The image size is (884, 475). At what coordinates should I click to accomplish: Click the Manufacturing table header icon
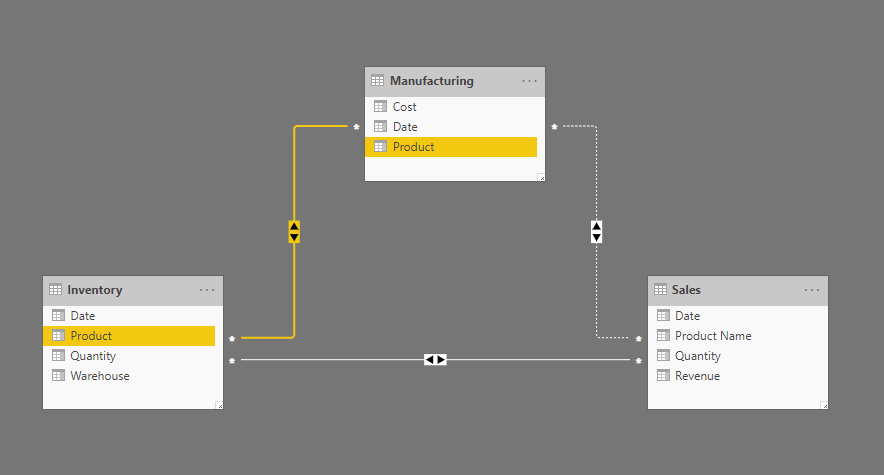[377, 81]
